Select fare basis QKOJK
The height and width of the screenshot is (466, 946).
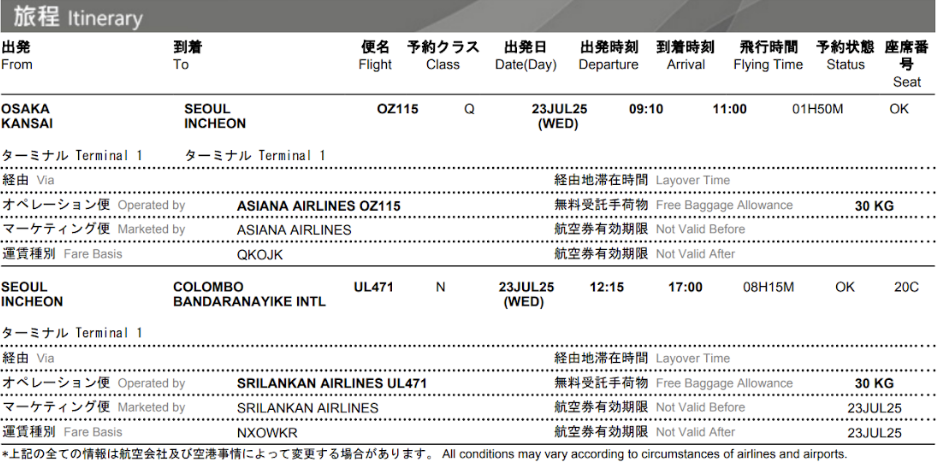click(259, 255)
